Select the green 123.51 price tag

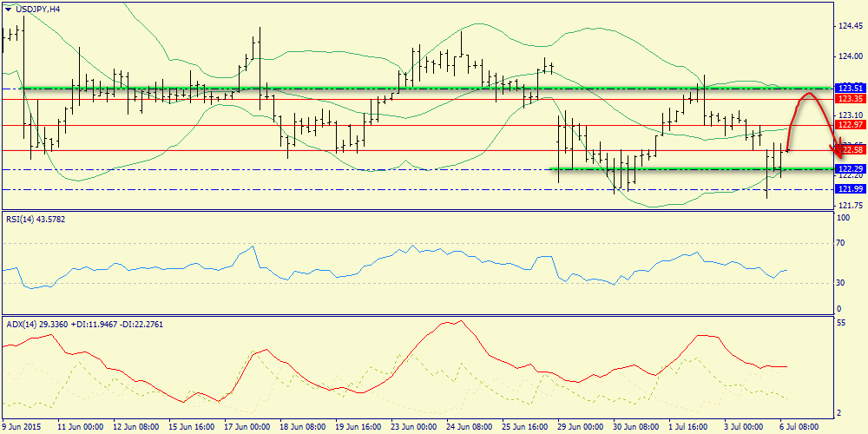click(x=847, y=89)
